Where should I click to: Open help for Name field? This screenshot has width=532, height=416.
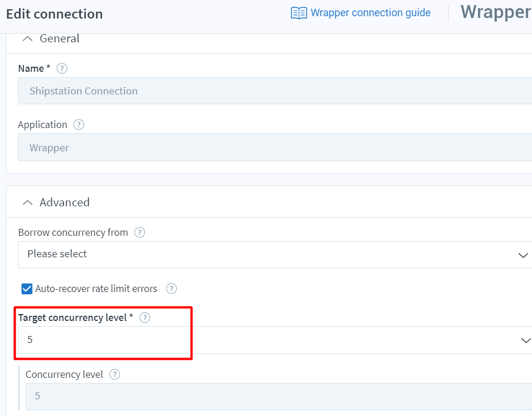click(62, 68)
